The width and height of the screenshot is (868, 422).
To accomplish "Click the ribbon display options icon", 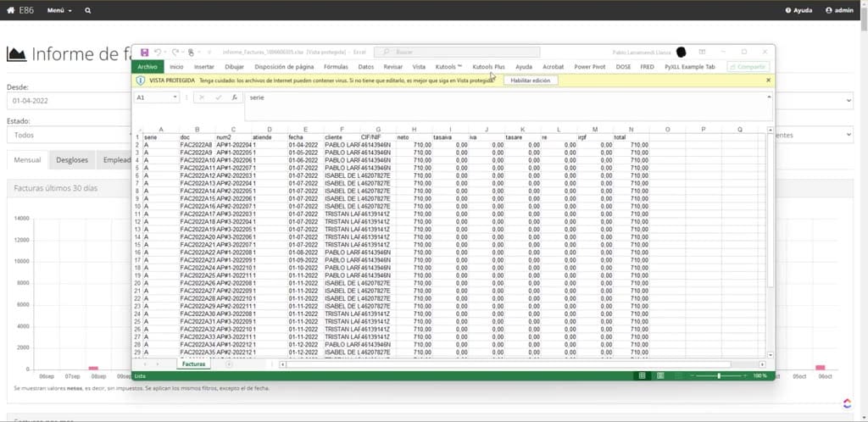I will (x=702, y=52).
